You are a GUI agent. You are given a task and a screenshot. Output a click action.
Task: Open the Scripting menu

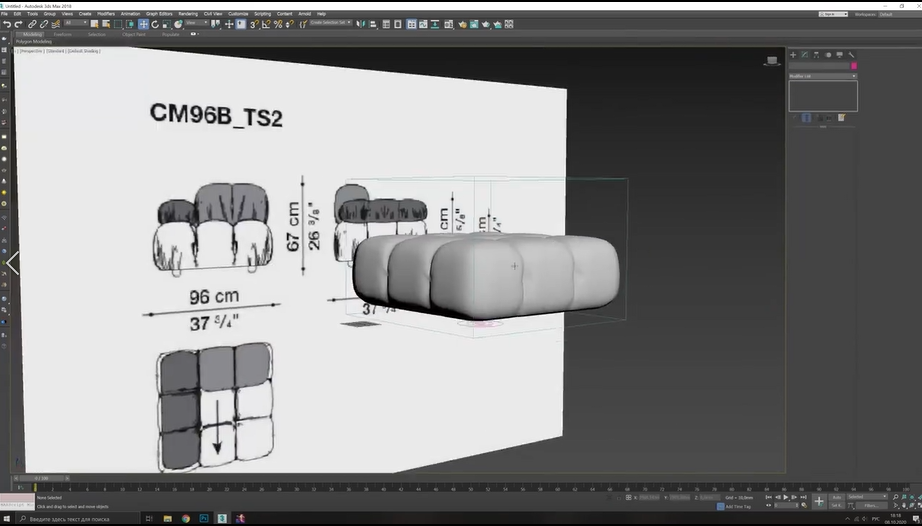pyautogui.click(x=262, y=14)
